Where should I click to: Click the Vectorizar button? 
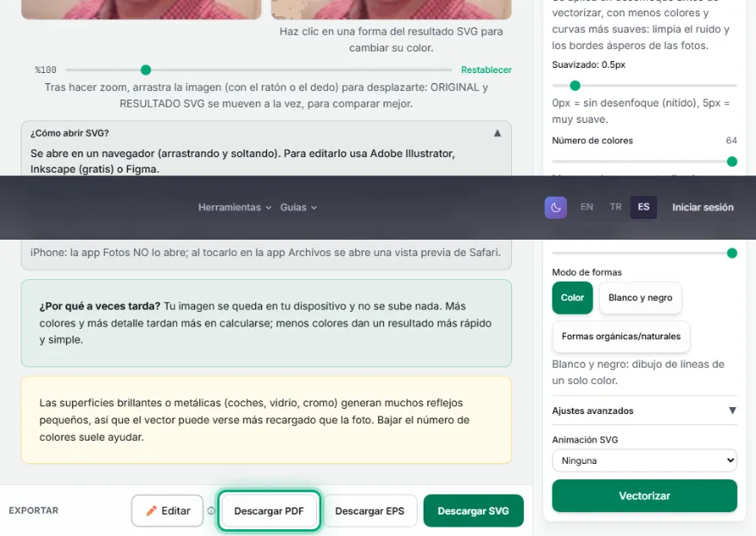coord(644,496)
